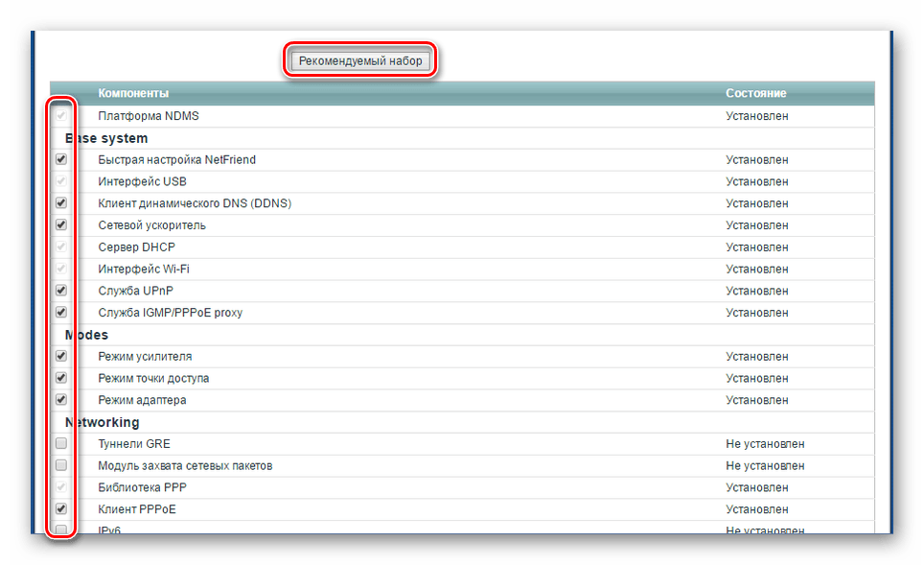This screenshot has width=924, height=565.
Task: Disable the Служба UPnP checkbox
Action: pyautogui.click(x=61, y=291)
